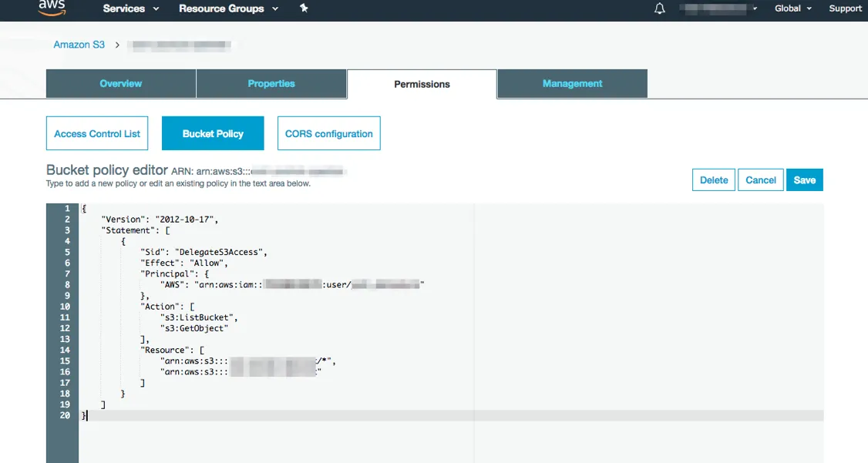868x463 pixels.
Task: Open the Support menu
Action: (x=845, y=8)
